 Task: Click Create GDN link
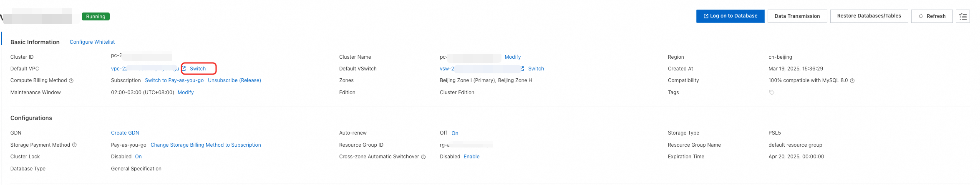pos(125,133)
